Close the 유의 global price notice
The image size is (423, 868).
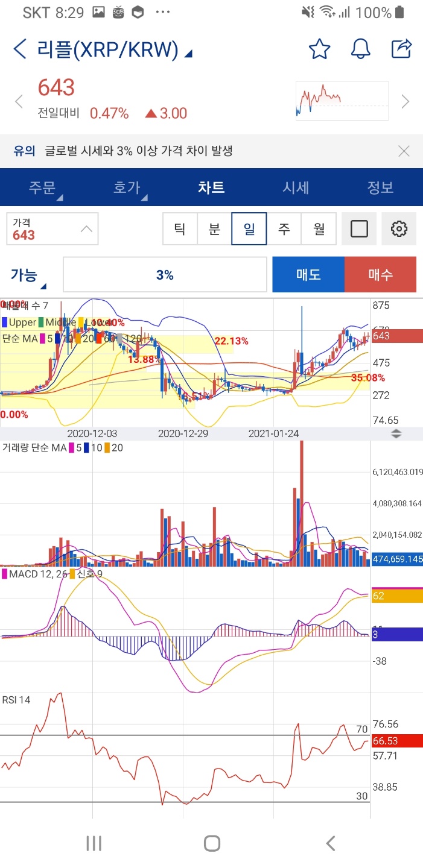coord(404,151)
